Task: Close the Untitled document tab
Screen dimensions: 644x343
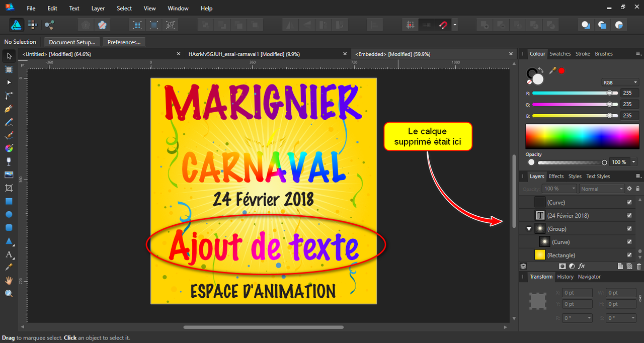Action: coord(179,54)
